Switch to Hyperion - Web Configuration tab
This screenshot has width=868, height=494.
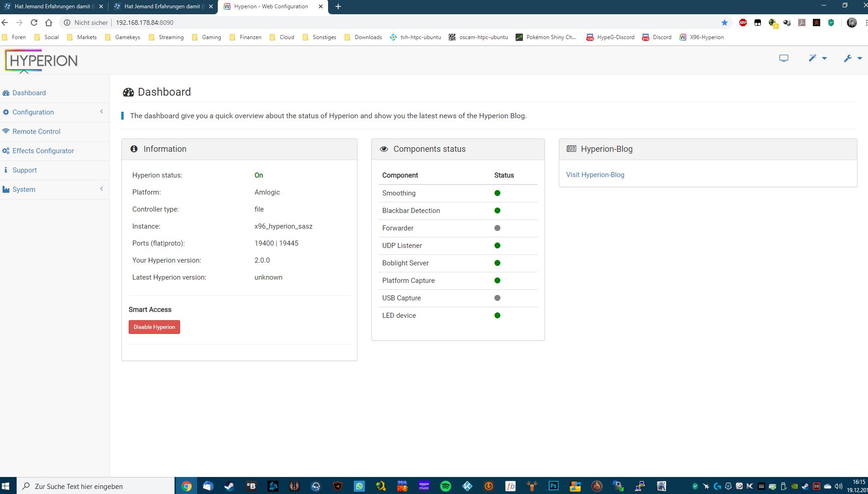[x=271, y=6]
